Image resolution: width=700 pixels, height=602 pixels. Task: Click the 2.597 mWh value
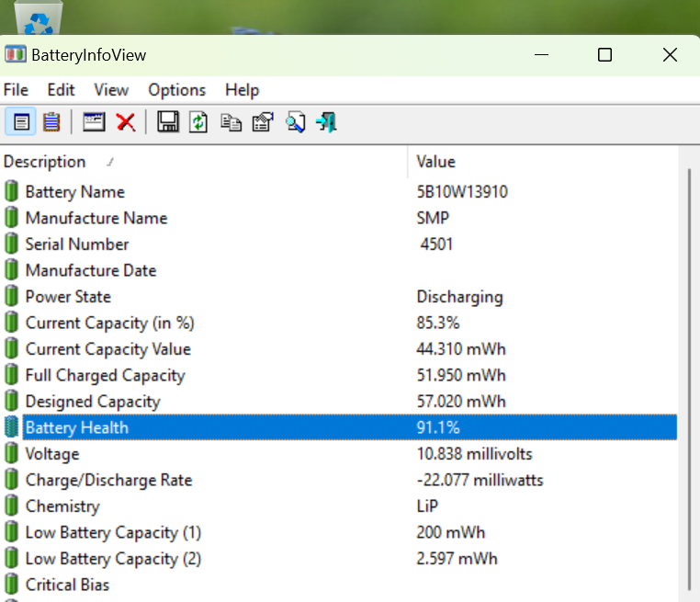click(457, 559)
